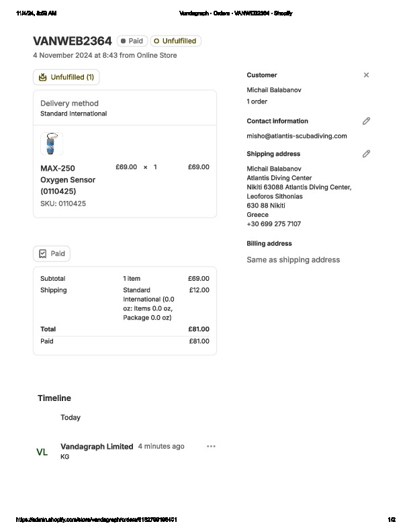Click the green VL avatar in the timeline
411x532 pixels.
click(x=42, y=452)
